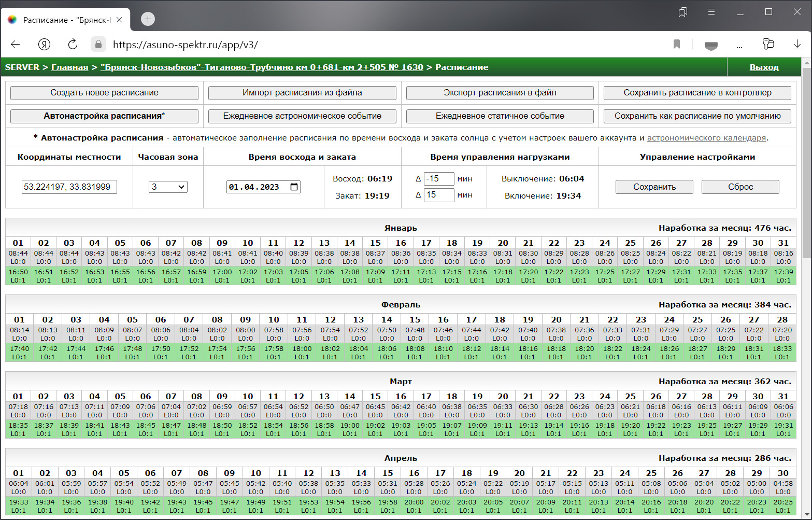
Task: Follow the Главная breadcrumb link
Action: [69, 67]
